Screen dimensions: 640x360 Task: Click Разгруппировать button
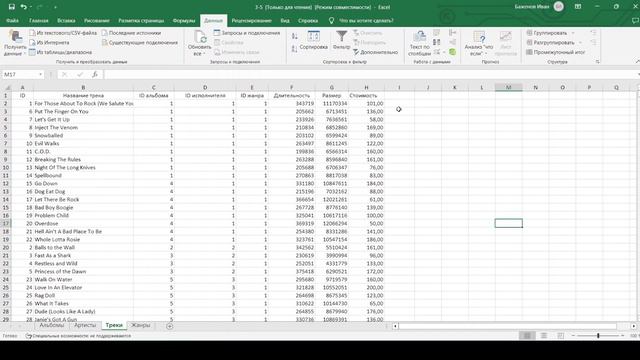[x=551, y=42]
